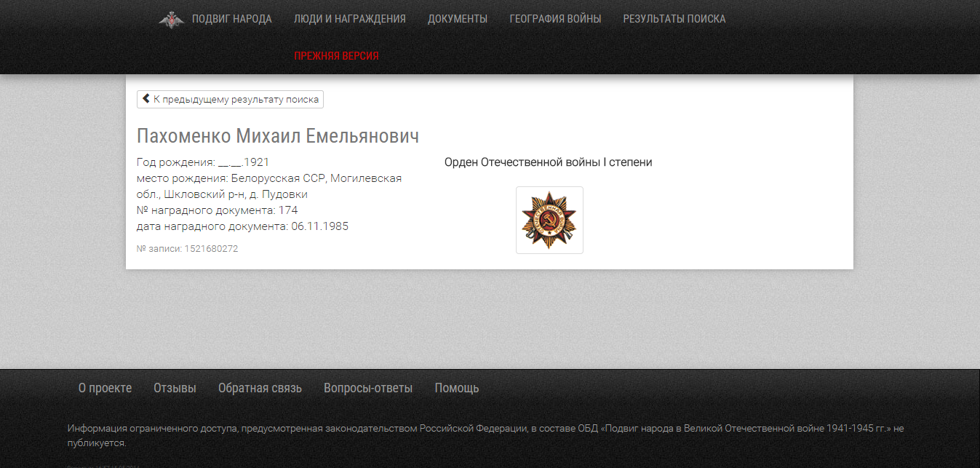Return to previous search result
This screenshot has width=980, height=468.
click(230, 99)
